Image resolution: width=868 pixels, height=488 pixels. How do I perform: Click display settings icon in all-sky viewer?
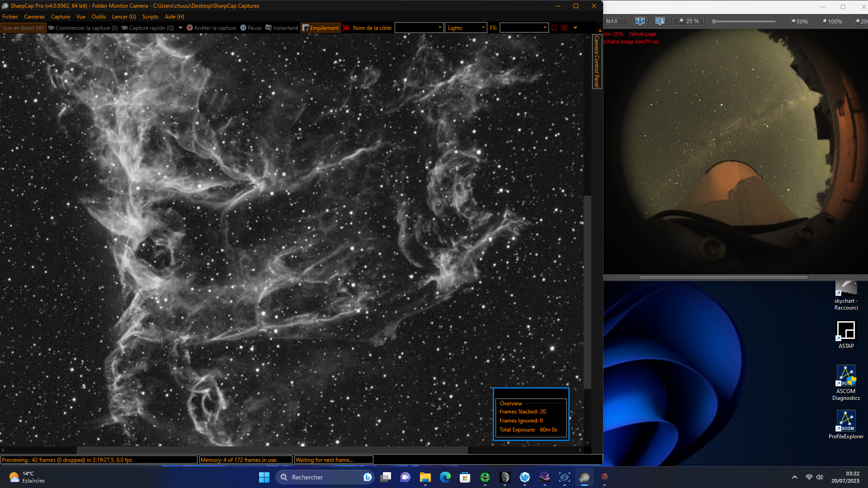[x=660, y=21]
